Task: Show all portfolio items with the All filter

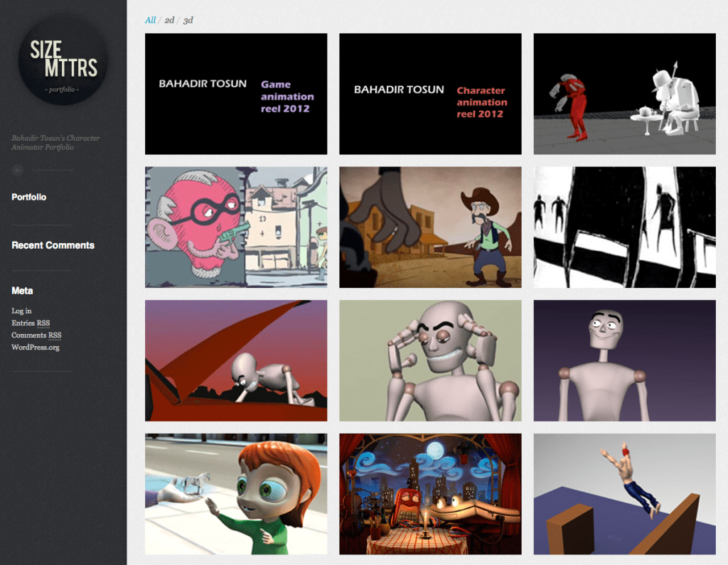Action: (150, 20)
